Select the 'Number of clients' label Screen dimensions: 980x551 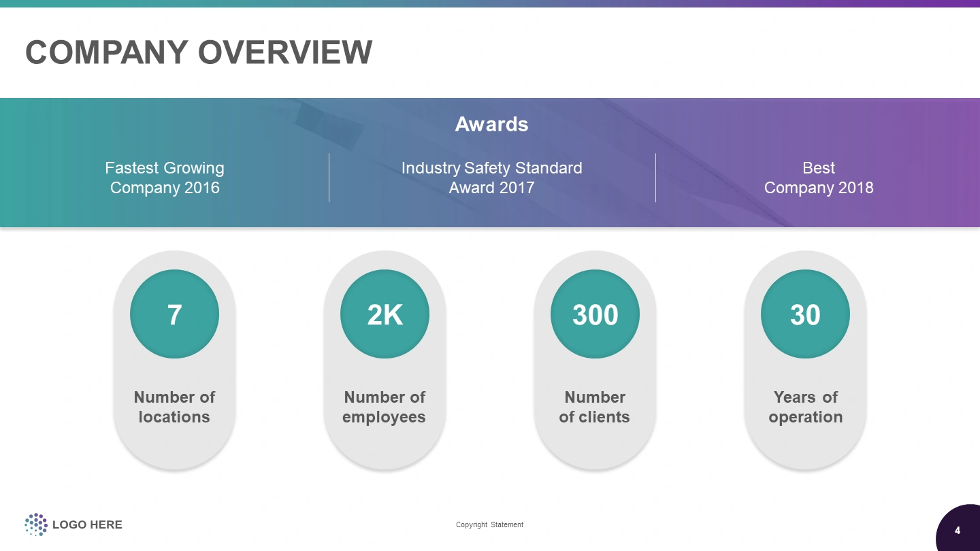click(595, 407)
